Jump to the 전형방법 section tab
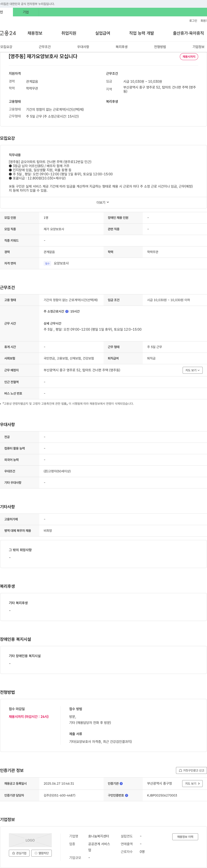207x868 pixels. pyautogui.click(x=160, y=47)
